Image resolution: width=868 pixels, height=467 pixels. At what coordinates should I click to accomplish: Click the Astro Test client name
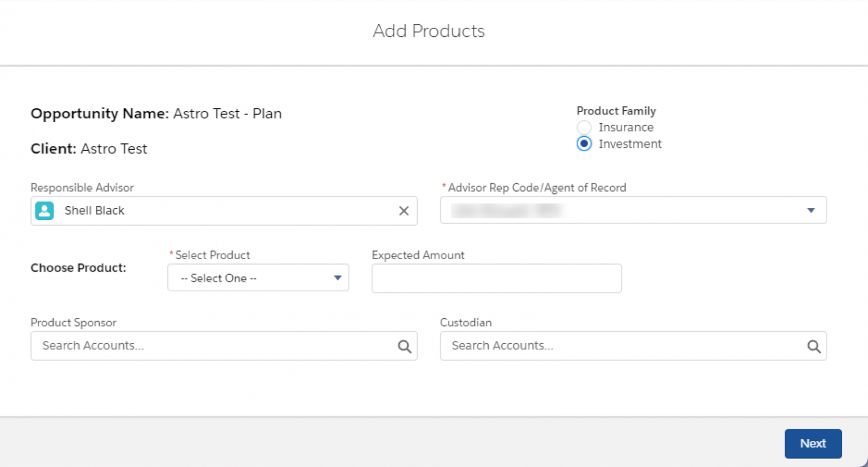click(115, 149)
